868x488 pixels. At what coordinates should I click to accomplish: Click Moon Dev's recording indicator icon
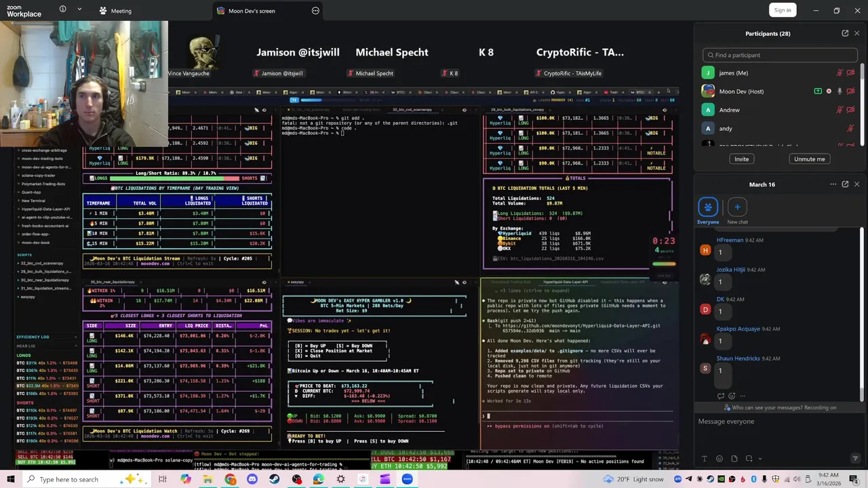[829, 91]
